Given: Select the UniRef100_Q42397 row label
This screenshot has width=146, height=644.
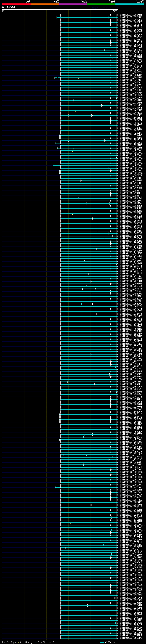Looking at the screenshot, I should (131, 251).
